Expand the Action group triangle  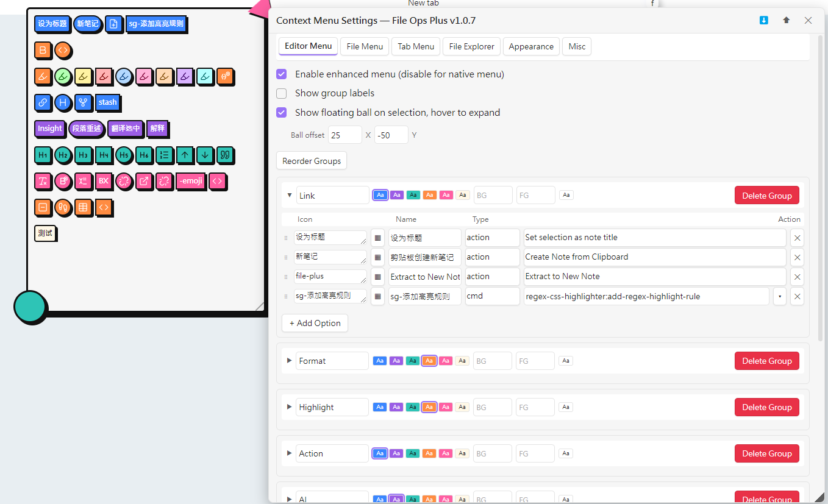click(x=290, y=453)
